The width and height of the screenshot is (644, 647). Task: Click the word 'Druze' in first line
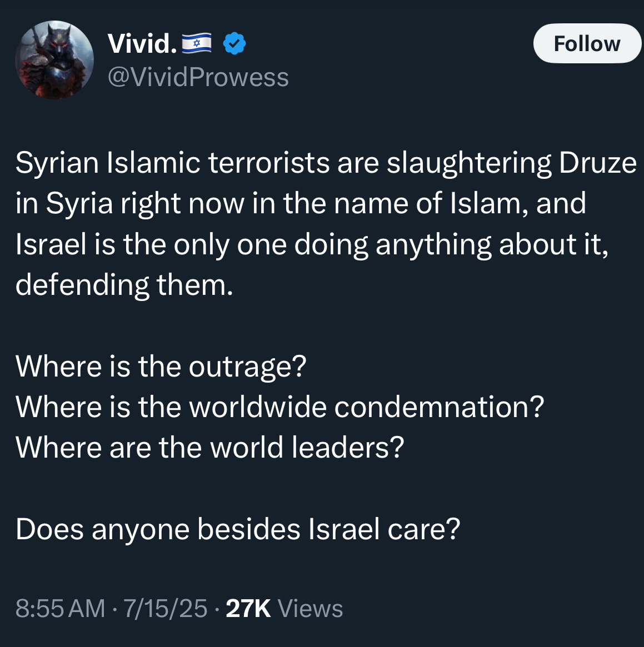click(x=598, y=163)
